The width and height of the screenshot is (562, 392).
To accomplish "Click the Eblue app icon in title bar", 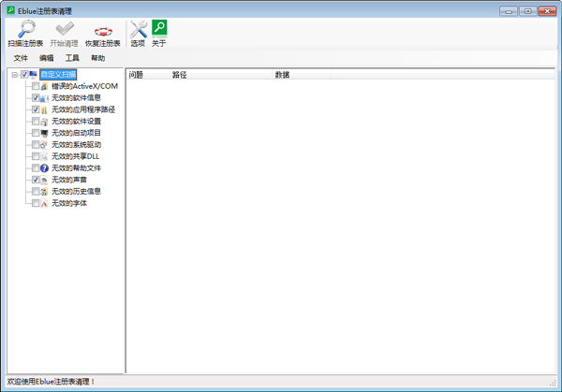I will pos(10,10).
